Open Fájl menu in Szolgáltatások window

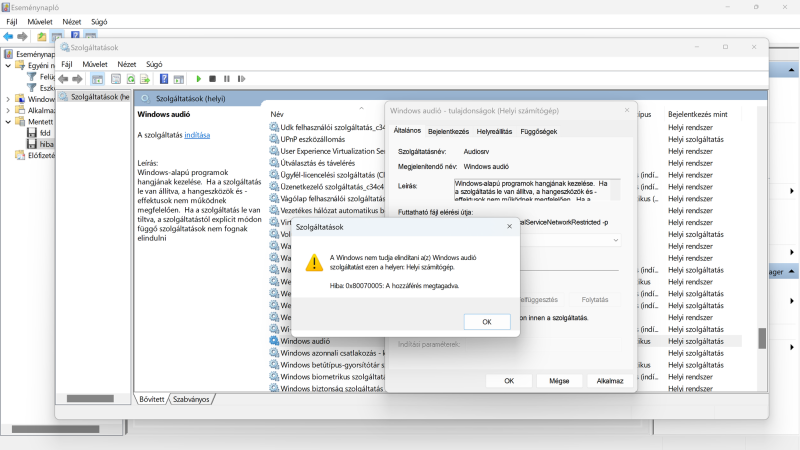(x=67, y=64)
